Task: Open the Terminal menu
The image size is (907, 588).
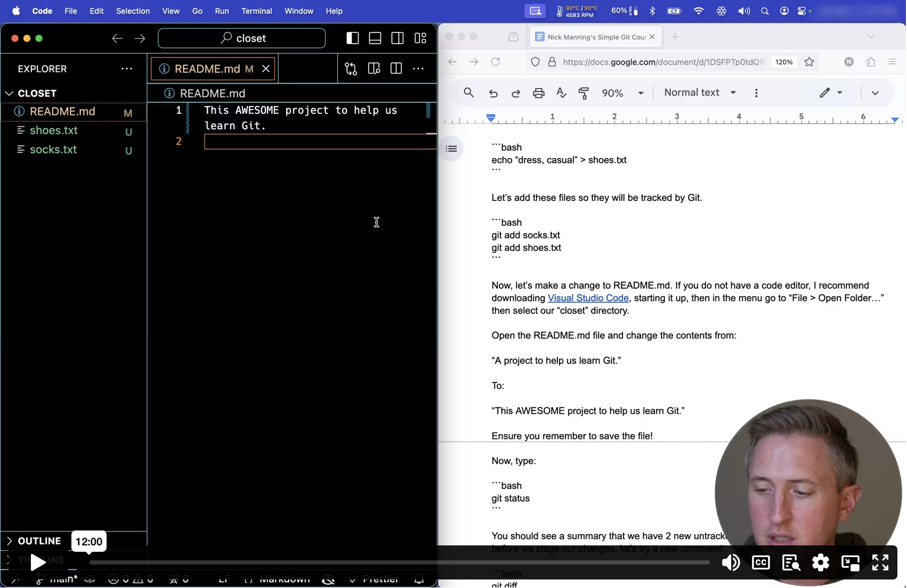Action: [x=257, y=11]
